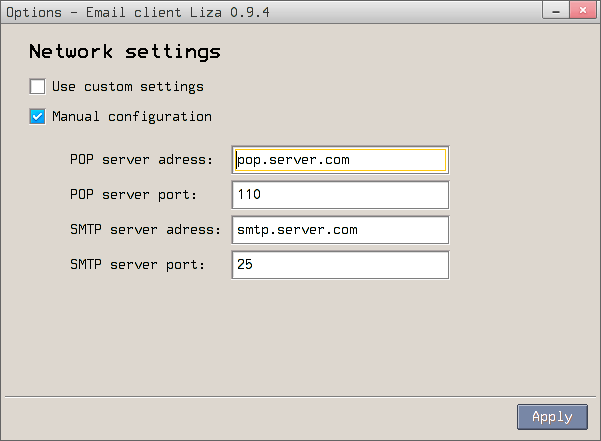Close the Options window with red X
601x441 pixels.
click(x=581, y=10)
